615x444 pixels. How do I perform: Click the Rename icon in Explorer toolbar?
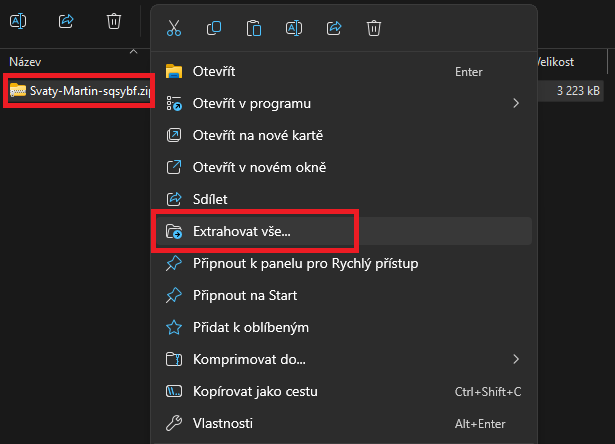click(x=19, y=20)
